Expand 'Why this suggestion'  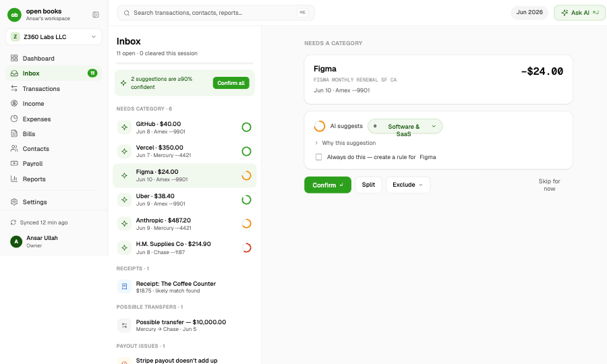pyautogui.click(x=345, y=143)
